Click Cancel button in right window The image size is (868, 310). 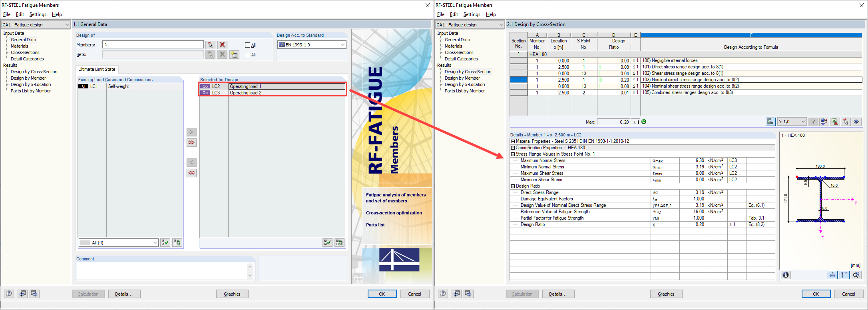click(849, 294)
